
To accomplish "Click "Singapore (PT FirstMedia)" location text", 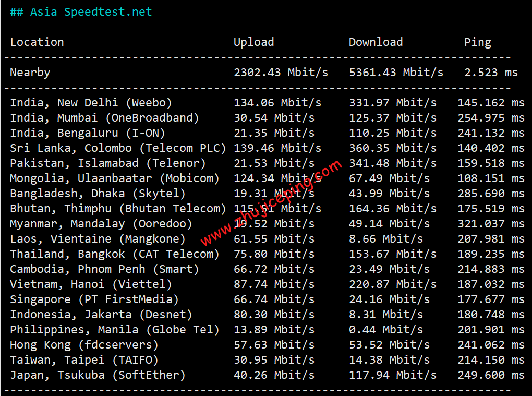I will pyautogui.click(x=94, y=299).
